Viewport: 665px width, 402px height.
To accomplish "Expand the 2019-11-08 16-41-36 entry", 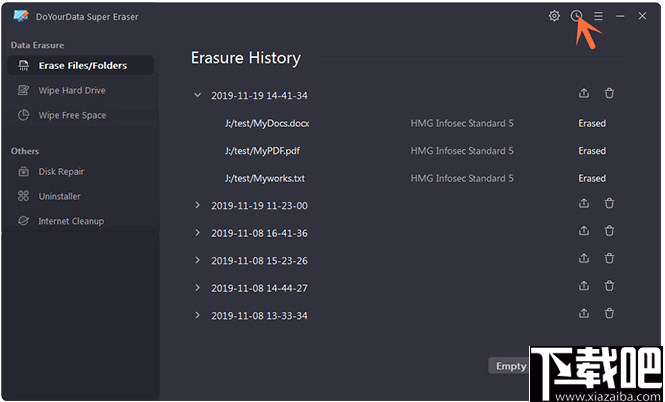I will pyautogui.click(x=197, y=233).
